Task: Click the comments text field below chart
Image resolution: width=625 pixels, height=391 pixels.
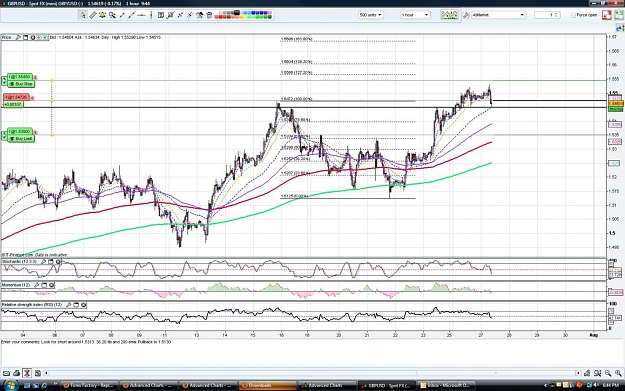Action: 312,353
